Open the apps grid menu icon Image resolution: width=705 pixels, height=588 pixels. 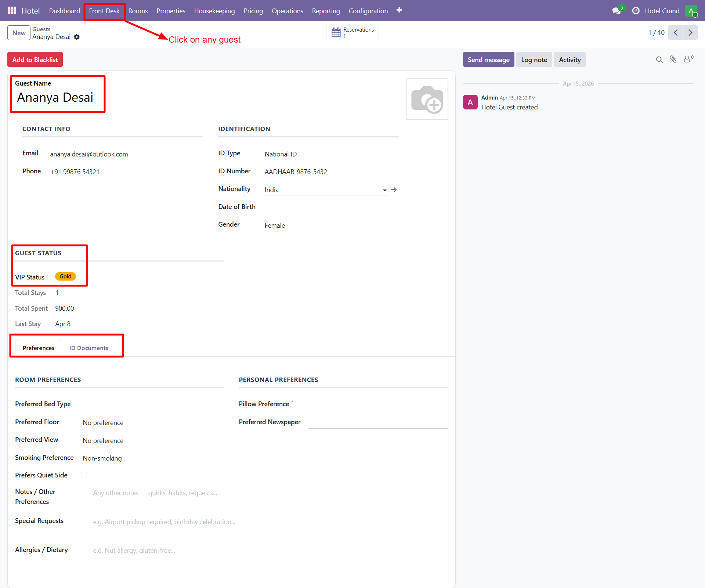point(12,11)
